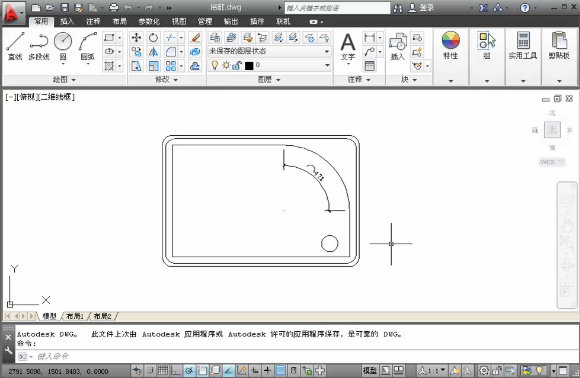Click the 登录 sign-in button
This screenshot has height=378, width=580.
421,7
